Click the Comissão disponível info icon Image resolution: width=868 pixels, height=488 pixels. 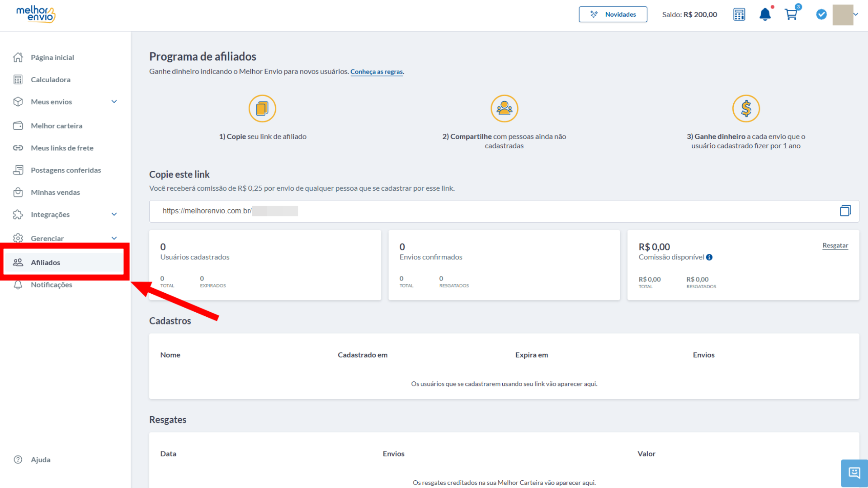(x=709, y=257)
